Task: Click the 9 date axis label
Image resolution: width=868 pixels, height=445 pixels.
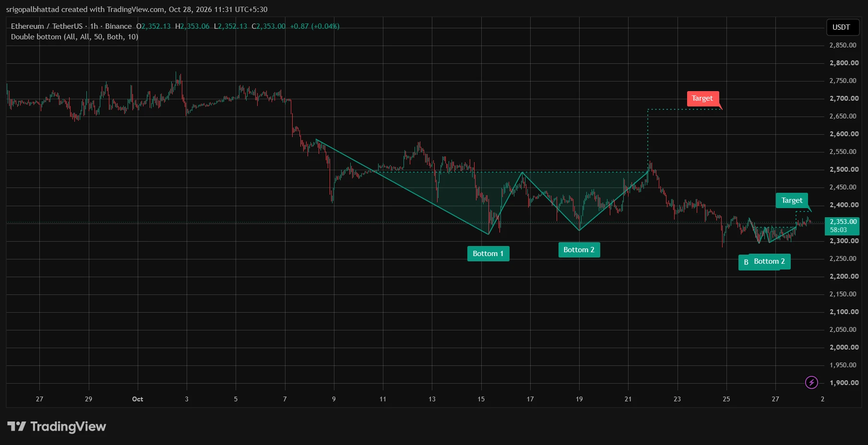Action: point(334,399)
